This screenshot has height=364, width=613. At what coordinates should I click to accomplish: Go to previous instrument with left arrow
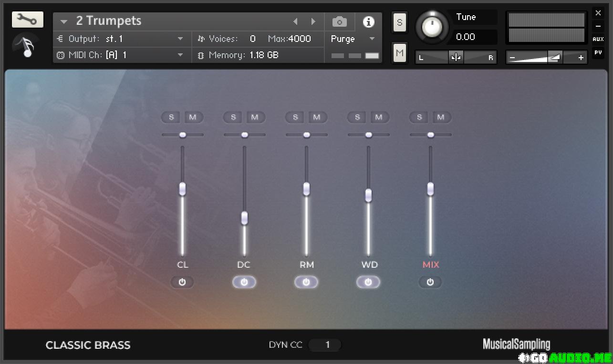(x=295, y=21)
